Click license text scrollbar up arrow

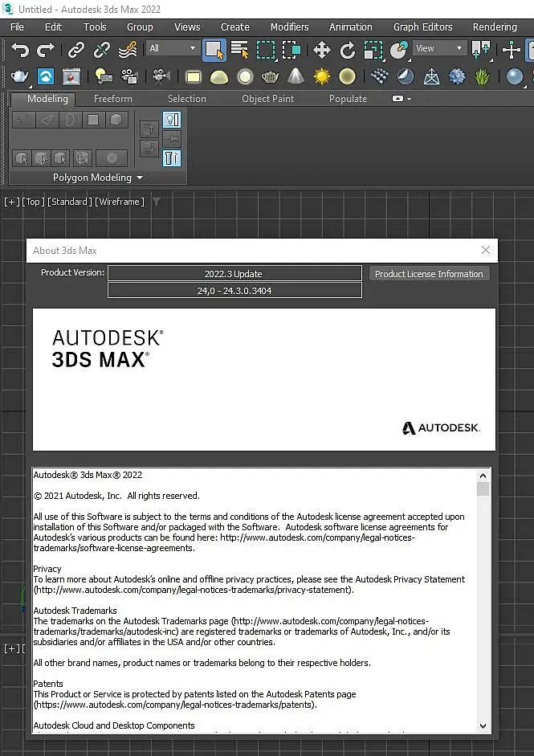(x=483, y=476)
